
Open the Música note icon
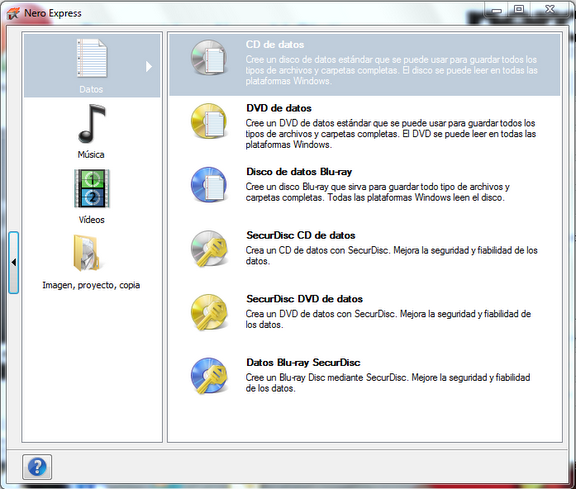tap(92, 123)
